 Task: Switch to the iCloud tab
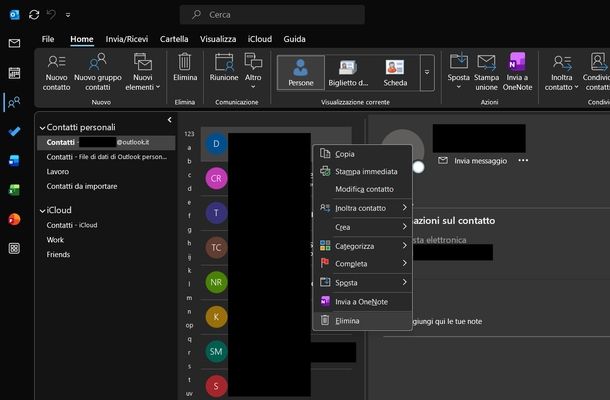coord(259,39)
